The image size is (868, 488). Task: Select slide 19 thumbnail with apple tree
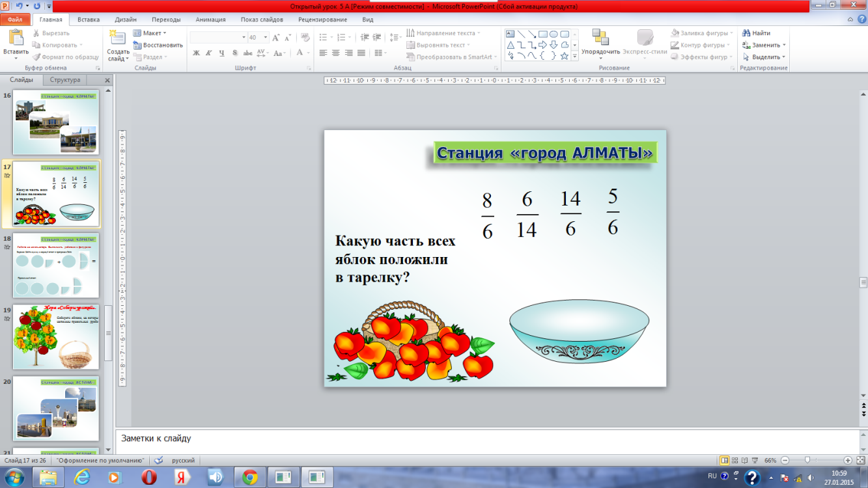point(56,337)
